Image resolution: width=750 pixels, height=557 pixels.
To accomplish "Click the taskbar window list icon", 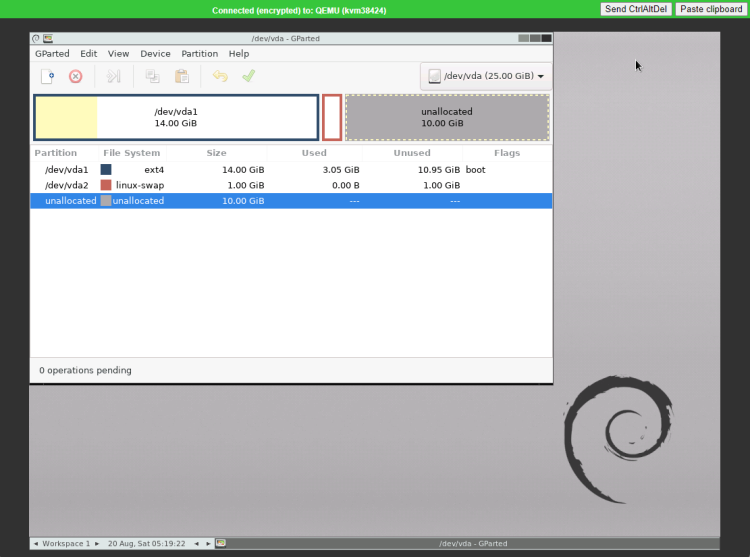I will click(x=221, y=543).
